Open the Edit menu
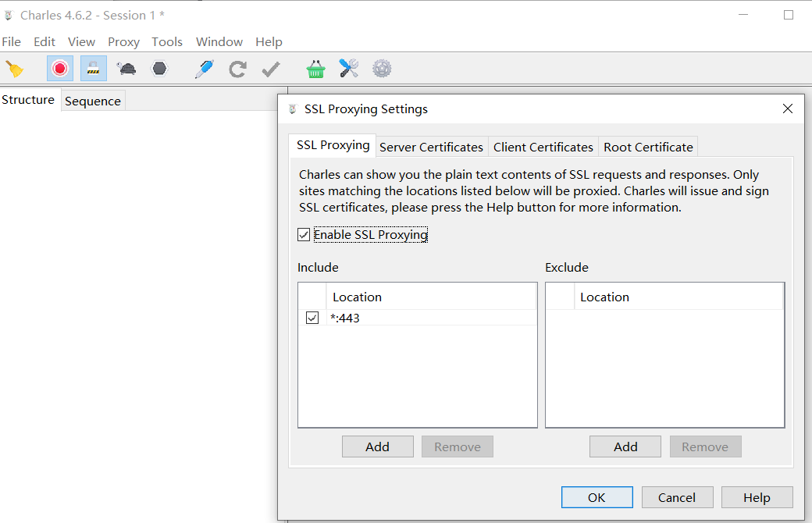 [45, 42]
